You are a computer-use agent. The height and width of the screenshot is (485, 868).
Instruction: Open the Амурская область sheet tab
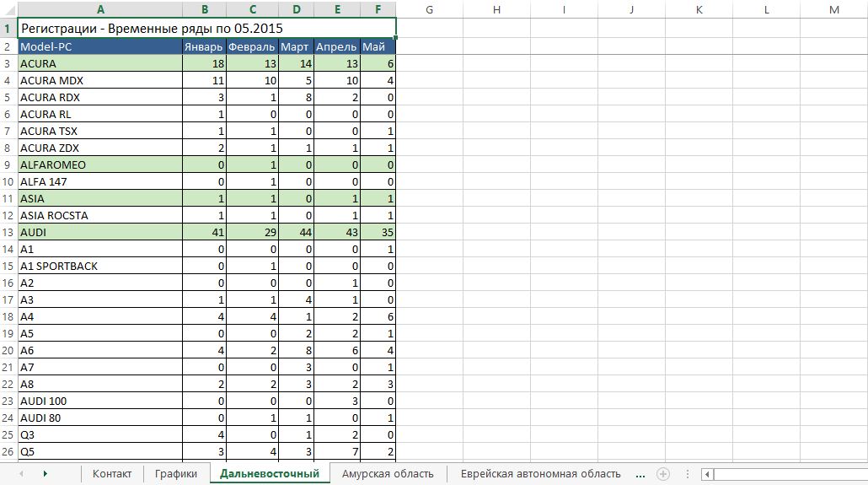tap(388, 474)
